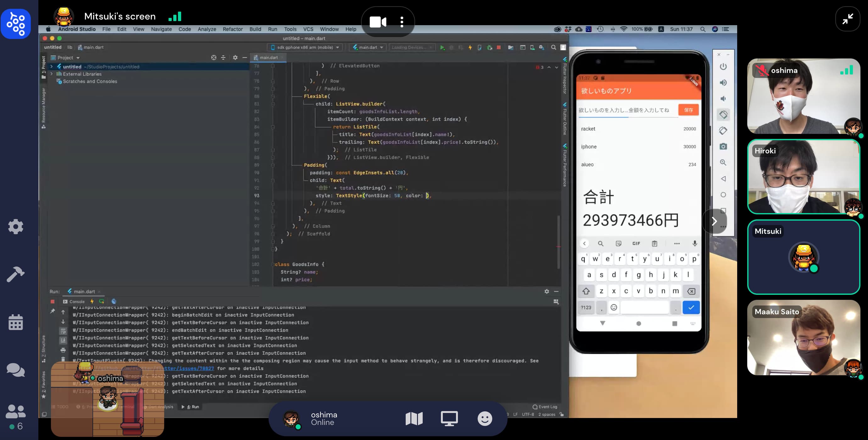Pin the Run tab with pin icon

coord(53,311)
